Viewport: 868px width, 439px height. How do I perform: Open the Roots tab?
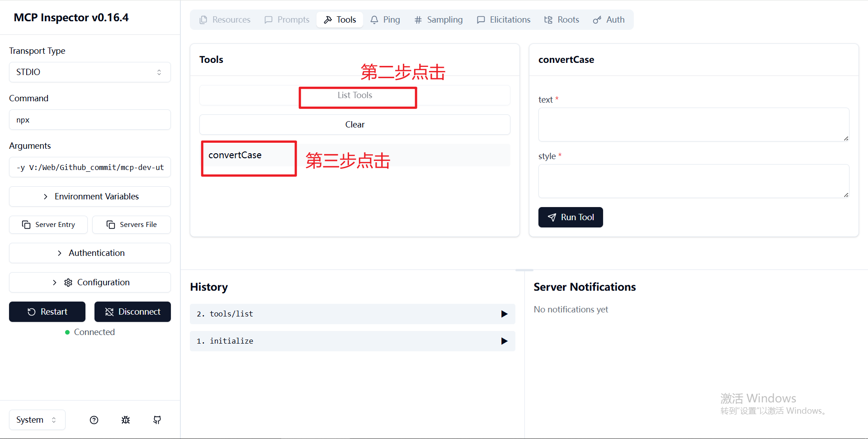(x=561, y=19)
